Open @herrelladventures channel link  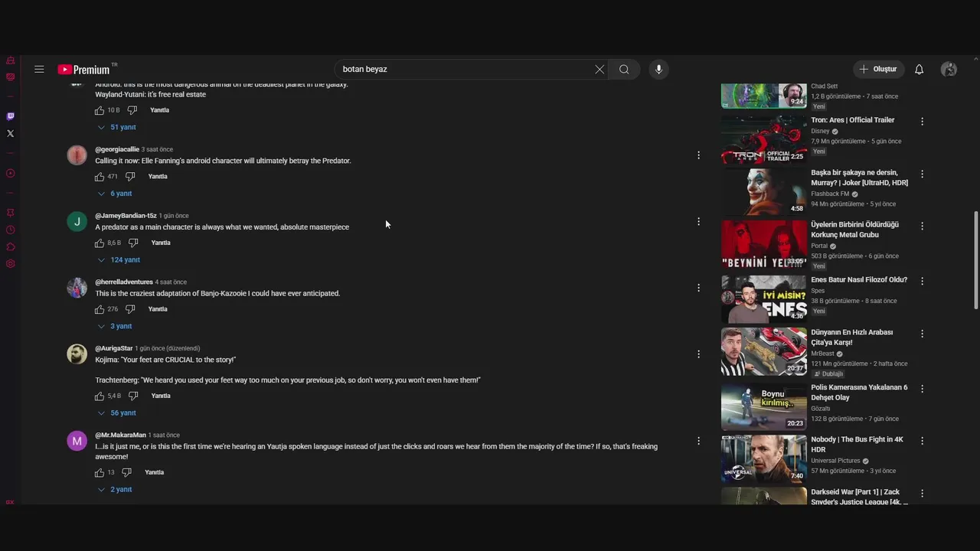[x=124, y=282]
